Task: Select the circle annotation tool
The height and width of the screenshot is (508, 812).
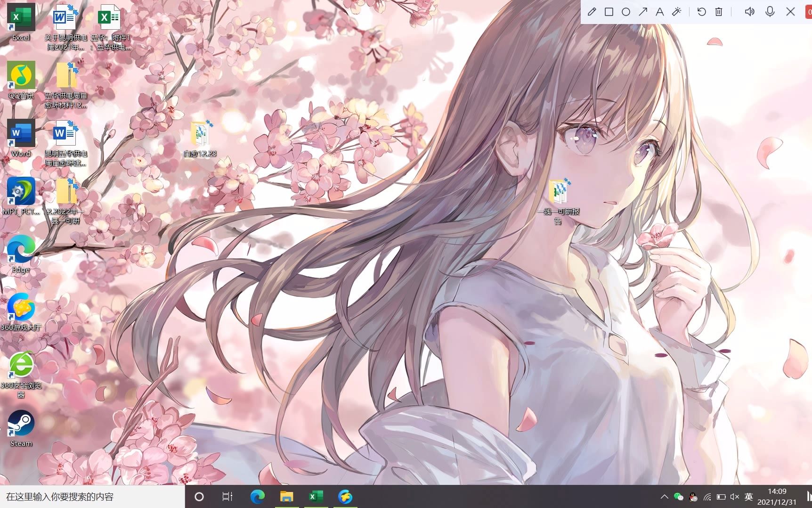Action: coord(626,12)
